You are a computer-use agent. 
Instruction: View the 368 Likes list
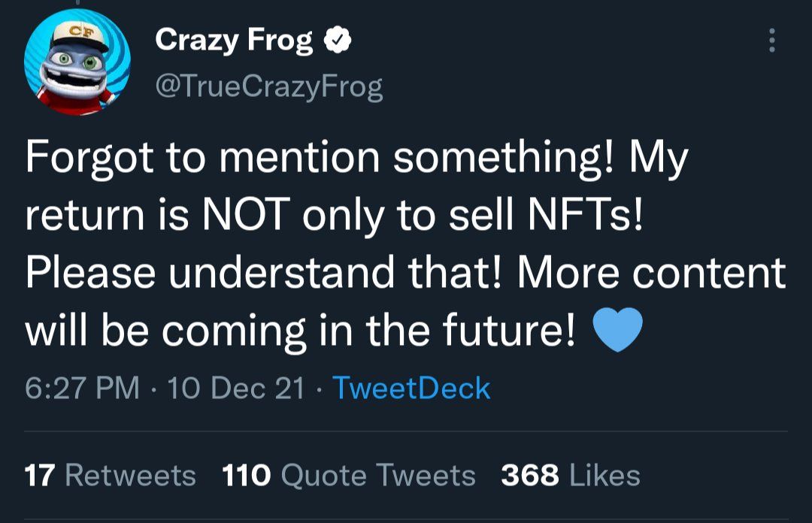(571, 476)
